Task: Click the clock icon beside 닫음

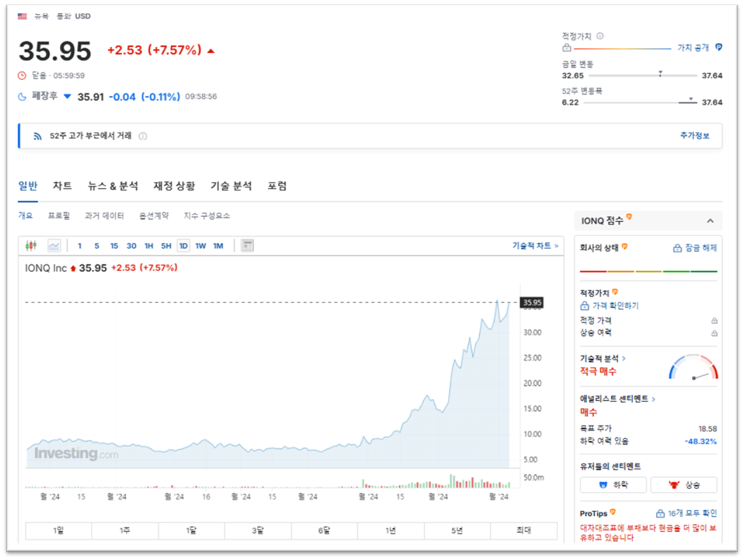Action: point(23,75)
